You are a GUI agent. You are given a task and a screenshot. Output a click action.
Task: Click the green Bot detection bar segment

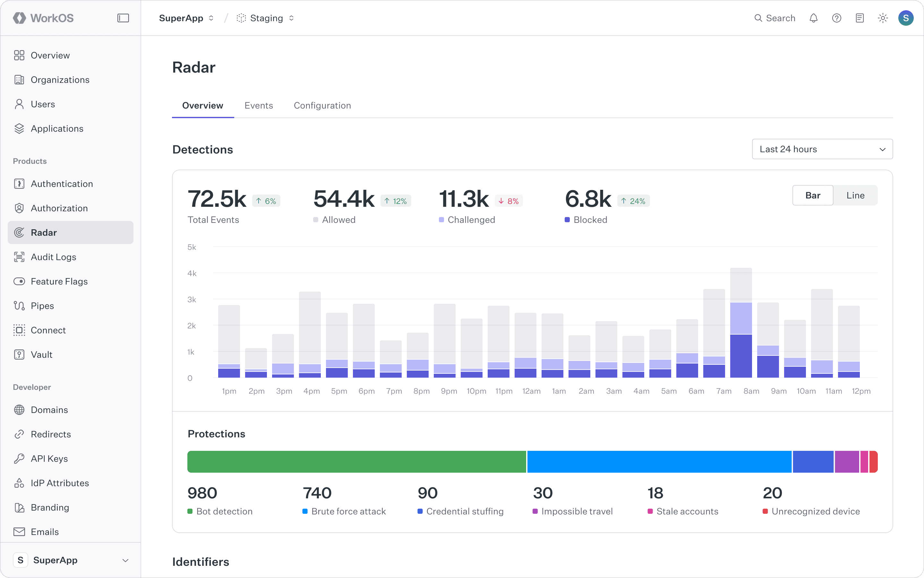click(357, 462)
